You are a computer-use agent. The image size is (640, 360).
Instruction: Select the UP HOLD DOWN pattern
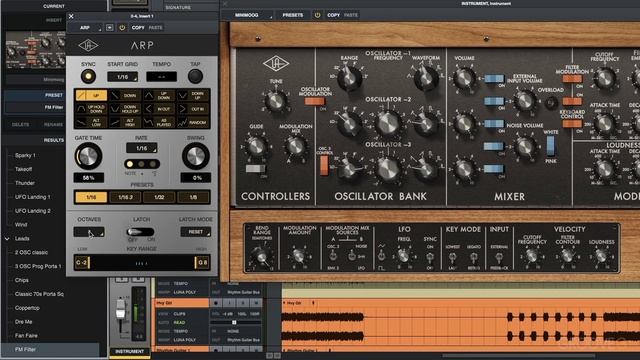pyautogui.click(x=91, y=109)
